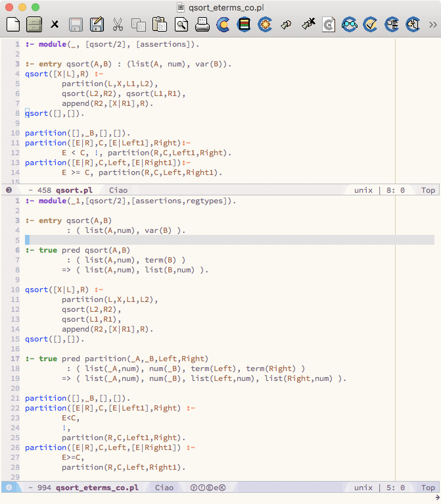Open a file with the file cabinet icon
Viewport: 441px width, 504px height.
(x=34, y=25)
